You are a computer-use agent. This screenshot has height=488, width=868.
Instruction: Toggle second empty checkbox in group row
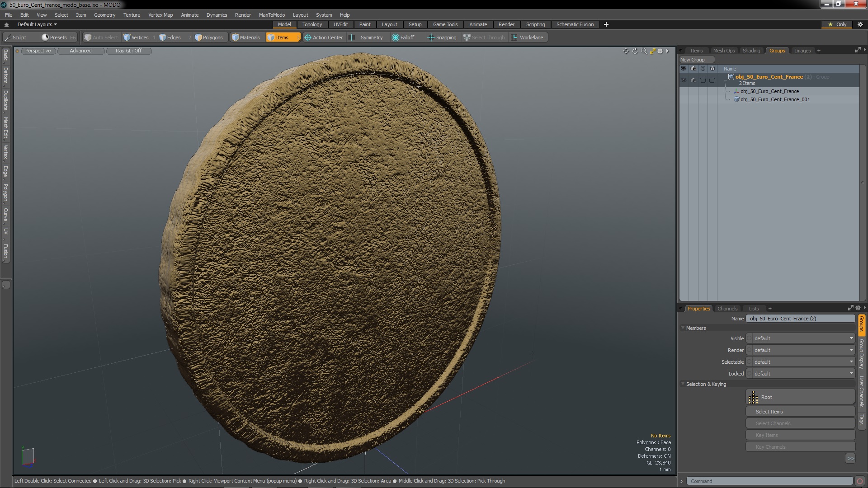(712, 80)
